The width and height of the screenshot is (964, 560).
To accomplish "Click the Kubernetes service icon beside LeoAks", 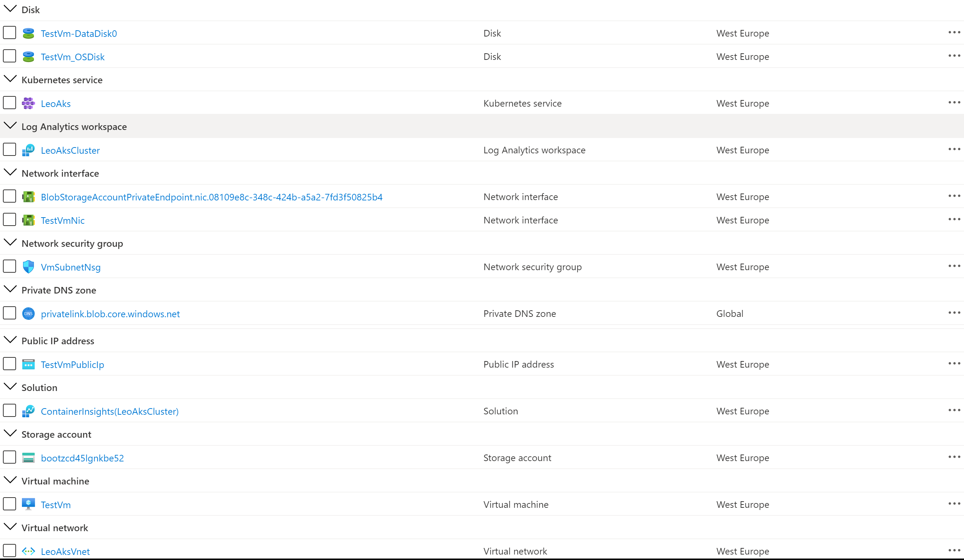I will tap(28, 103).
